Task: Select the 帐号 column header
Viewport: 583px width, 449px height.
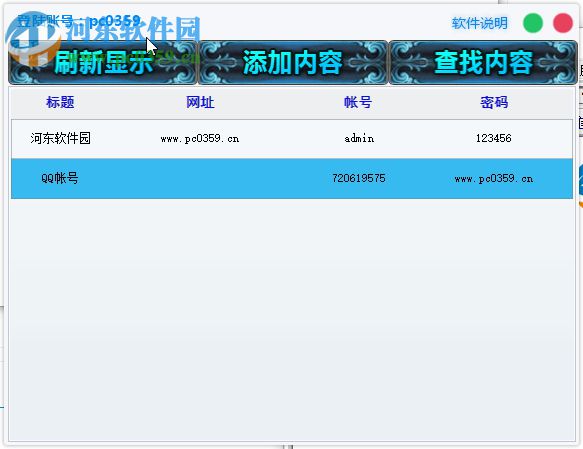Action: (x=358, y=102)
